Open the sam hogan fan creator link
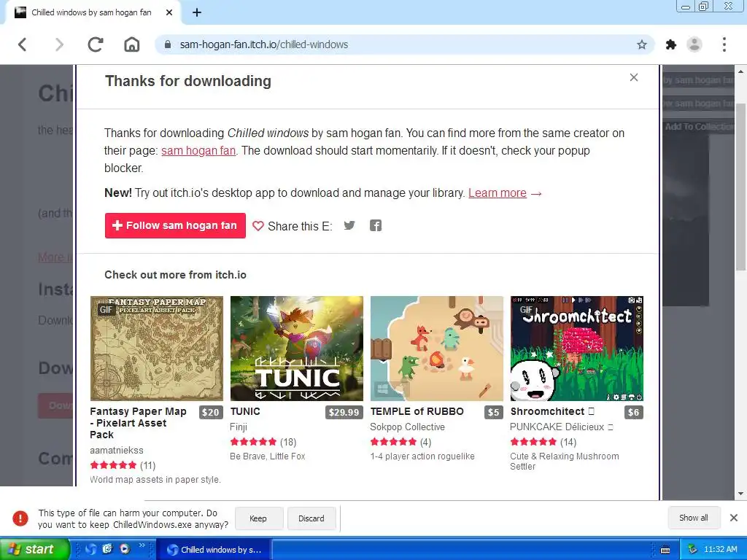The width and height of the screenshot is (747, 560). [x=198, y=151]
